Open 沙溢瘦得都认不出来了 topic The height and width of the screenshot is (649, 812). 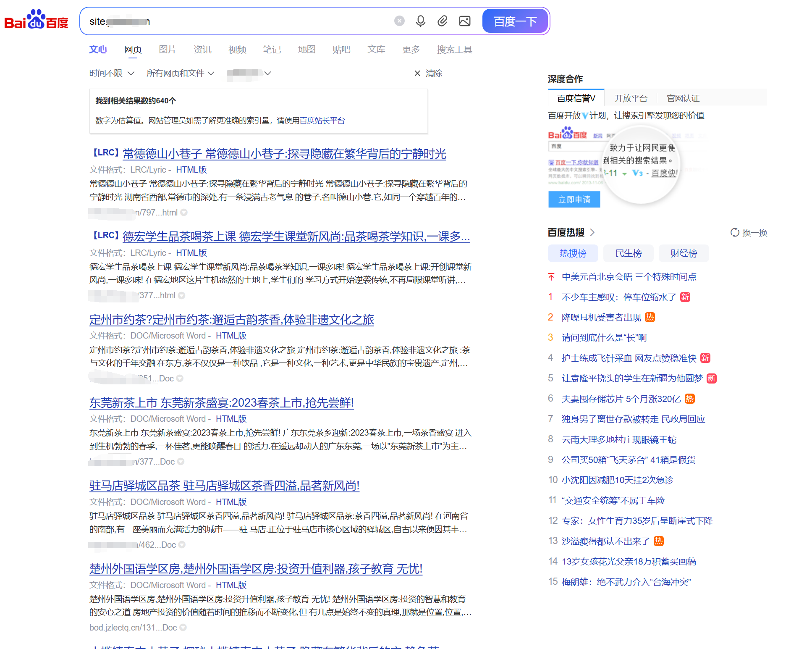pos(605,541)
